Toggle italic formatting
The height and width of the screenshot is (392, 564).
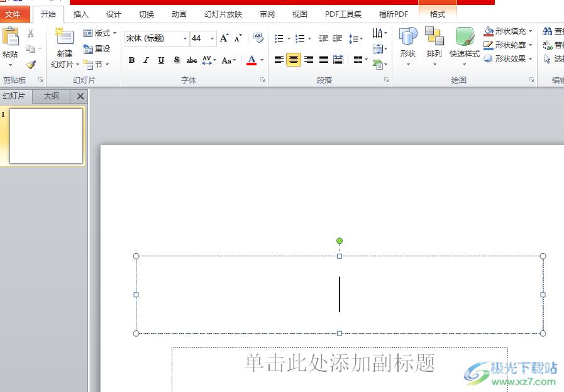click(x=146, y=60)
